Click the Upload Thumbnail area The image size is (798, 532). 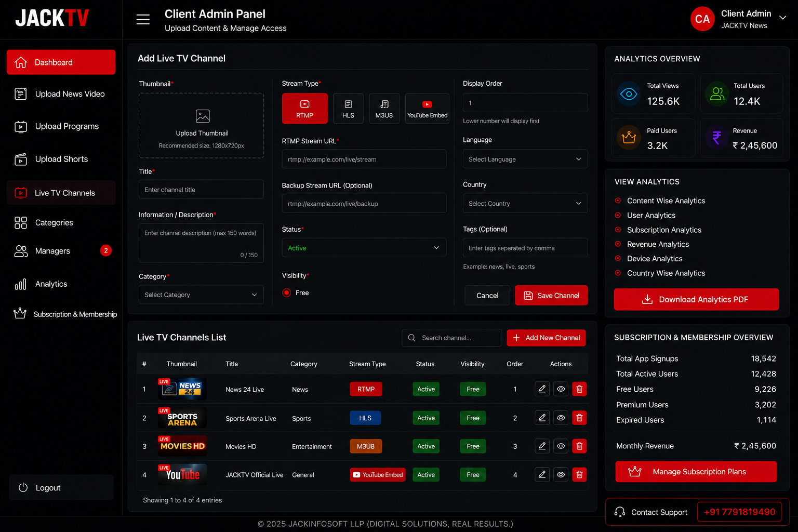[x=201, y=125]
